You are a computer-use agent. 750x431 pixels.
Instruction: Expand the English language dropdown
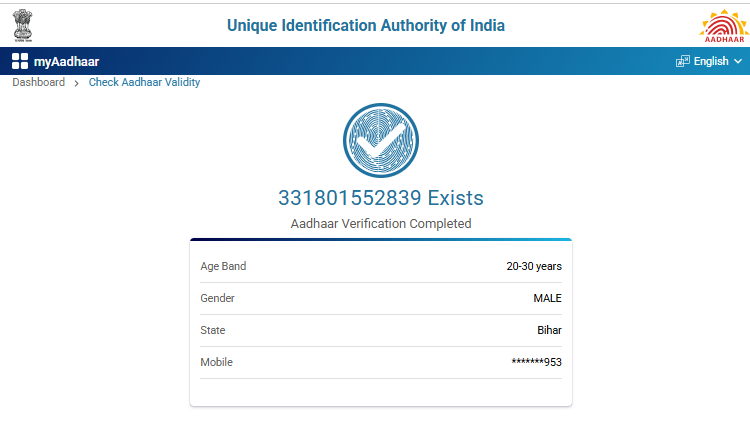(710, 61)
